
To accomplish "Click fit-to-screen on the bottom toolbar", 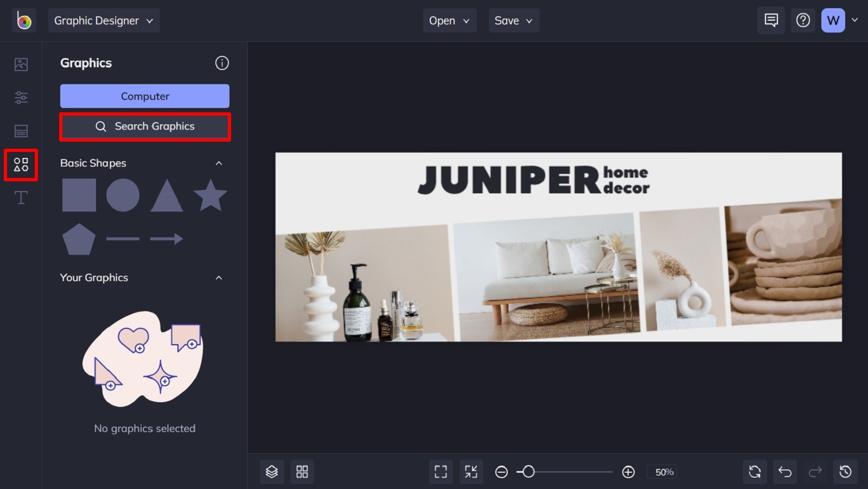I will tap(471, 472).
